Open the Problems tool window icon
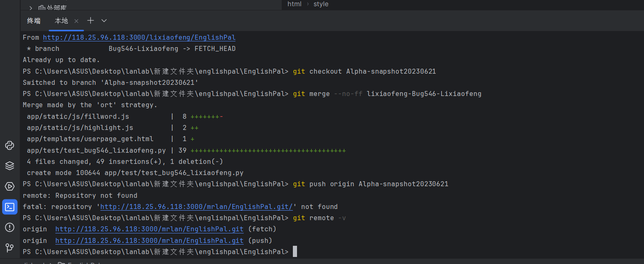Screen dimensions: 644x264 tap(10, 227)
